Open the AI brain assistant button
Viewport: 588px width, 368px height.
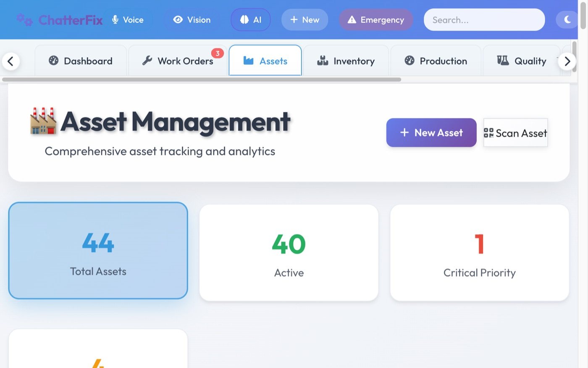click(251, 20)
